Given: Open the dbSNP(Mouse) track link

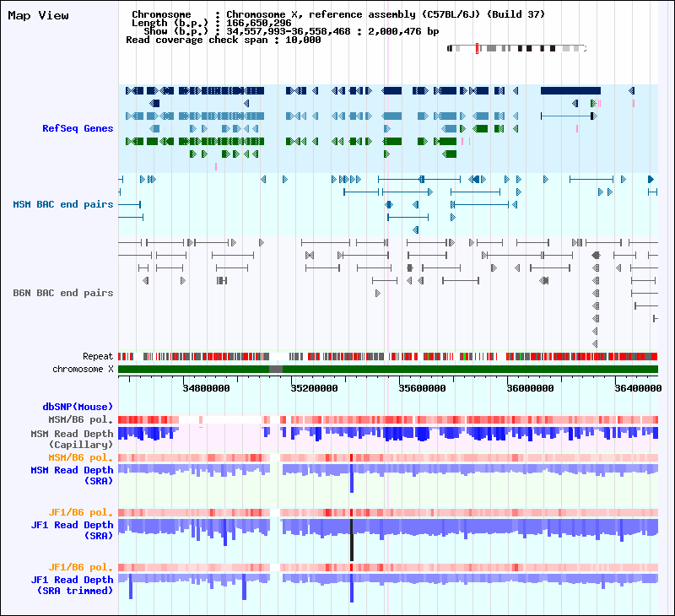Looking at the screenshot, I should pyautogui.click(x=78, y=407).
